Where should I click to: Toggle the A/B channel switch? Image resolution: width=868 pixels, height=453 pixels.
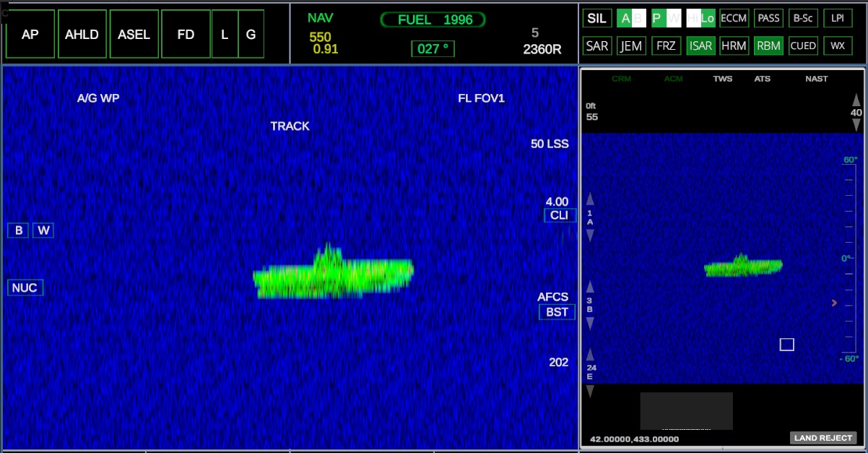coord(631,19)
